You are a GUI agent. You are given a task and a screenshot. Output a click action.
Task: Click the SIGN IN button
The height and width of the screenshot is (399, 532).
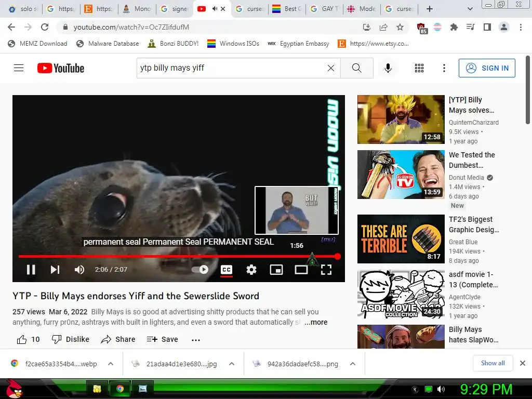pos(487,68)
